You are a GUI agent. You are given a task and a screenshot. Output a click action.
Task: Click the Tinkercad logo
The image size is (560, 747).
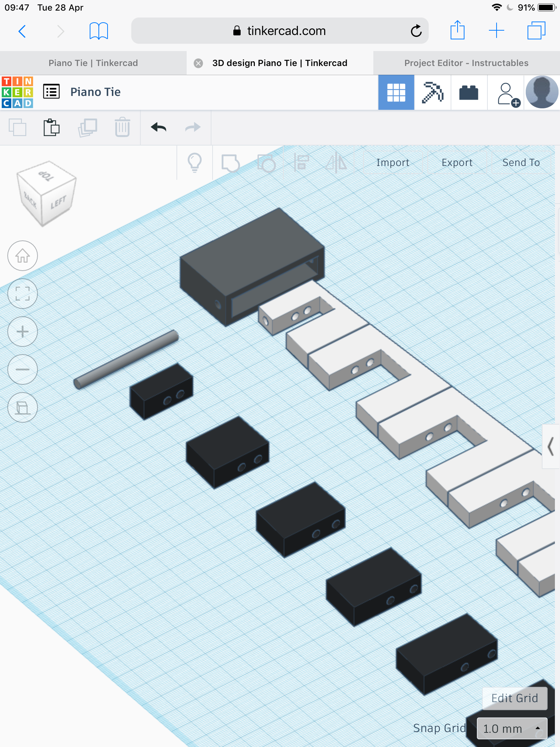(x=17, y=92)
